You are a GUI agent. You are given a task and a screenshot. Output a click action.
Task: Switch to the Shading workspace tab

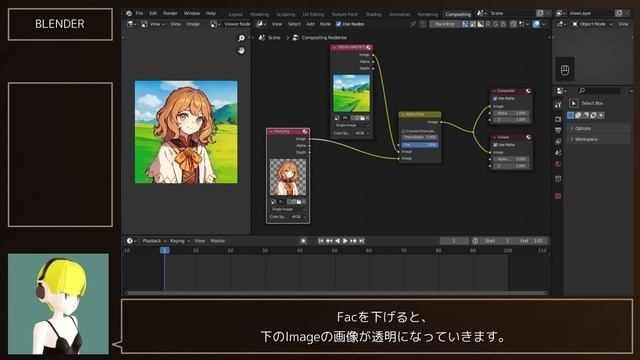coord(373,14)
